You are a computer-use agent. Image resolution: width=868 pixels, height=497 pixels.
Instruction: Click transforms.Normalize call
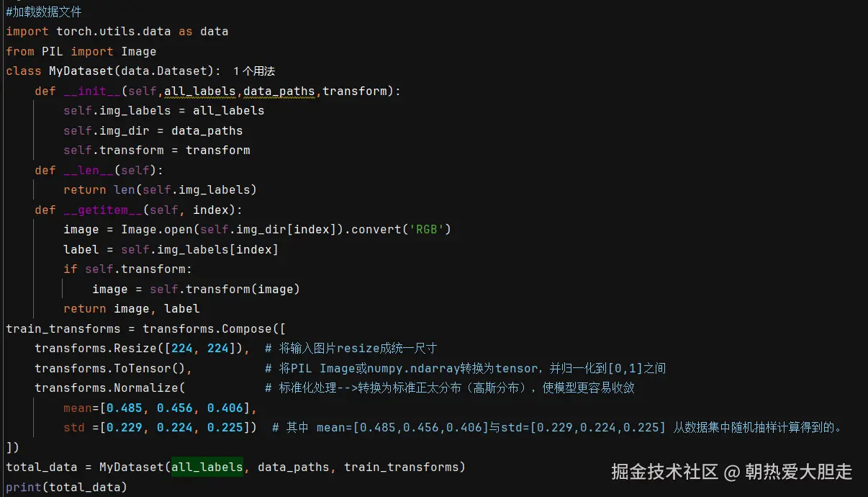107,388
